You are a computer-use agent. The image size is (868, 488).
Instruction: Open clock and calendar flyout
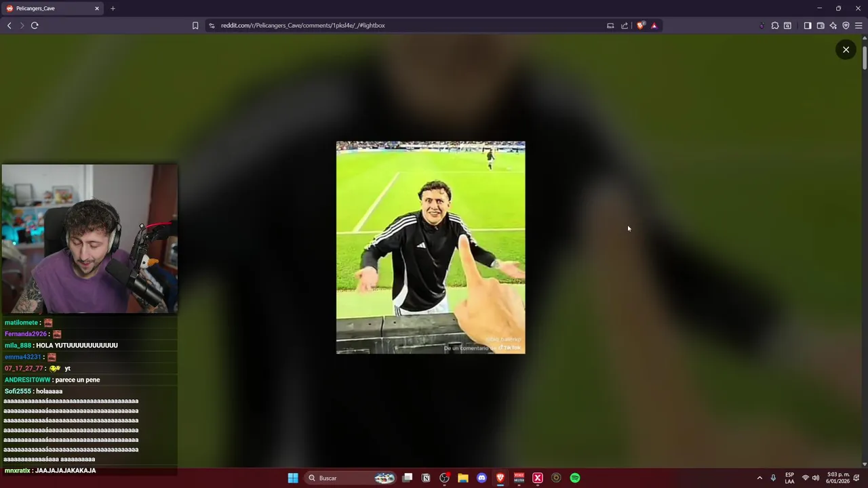[838, 478]
